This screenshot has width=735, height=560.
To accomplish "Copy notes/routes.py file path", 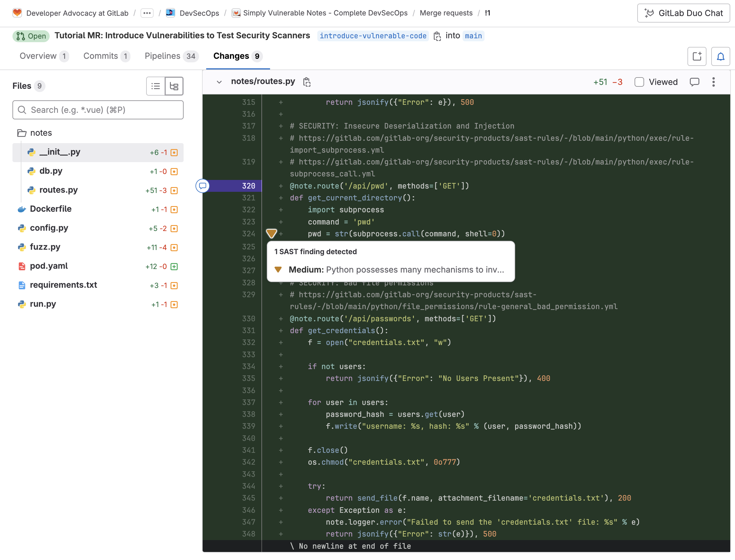I will tap(307, 82).
